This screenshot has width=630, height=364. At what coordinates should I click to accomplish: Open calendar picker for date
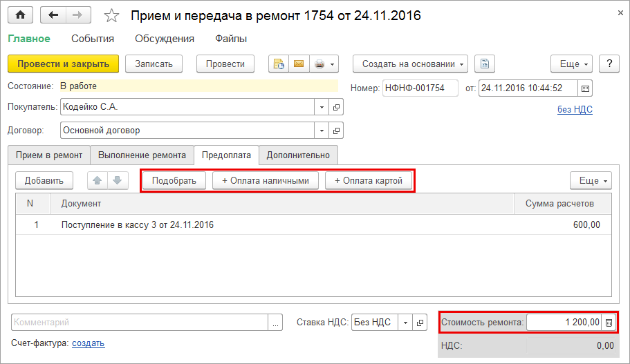(x=585, y=88)
